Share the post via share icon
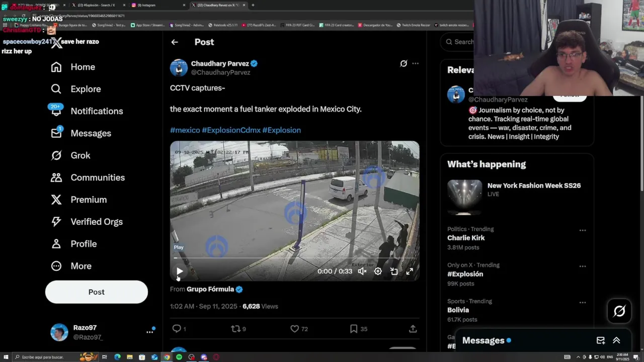 click(x=413, y=329)
